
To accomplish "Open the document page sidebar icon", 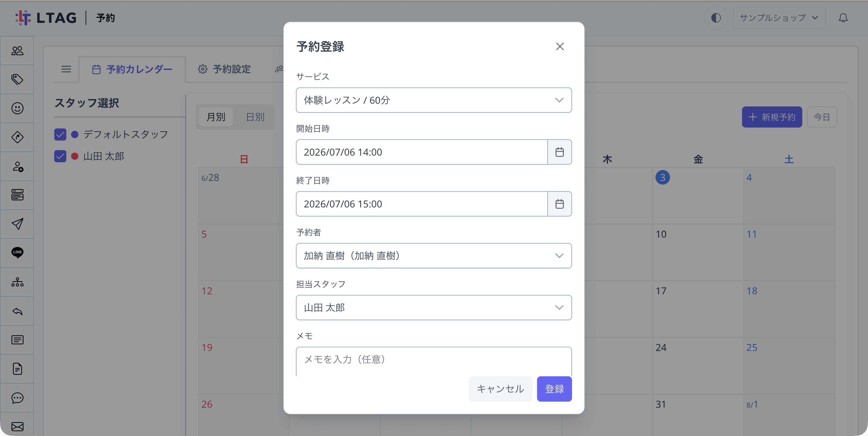I will (17, 369).
